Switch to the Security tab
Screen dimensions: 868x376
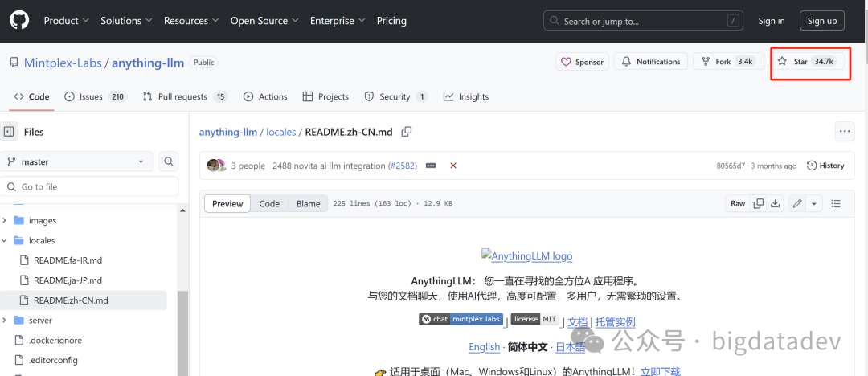point(395,96)
